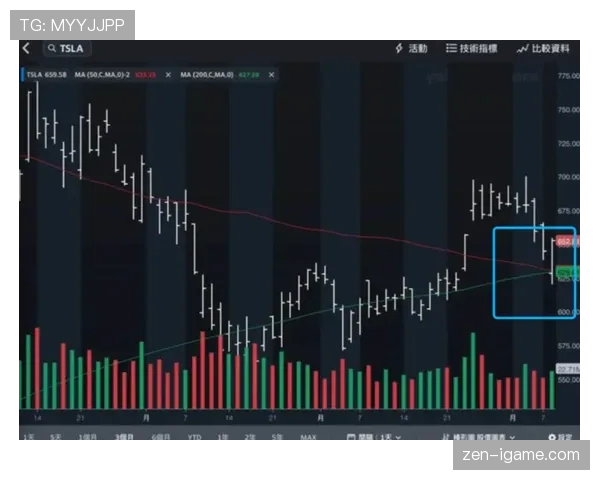Switch to the MAX time range
This screenshot has height=480, width=600.
tap(308, 437)
